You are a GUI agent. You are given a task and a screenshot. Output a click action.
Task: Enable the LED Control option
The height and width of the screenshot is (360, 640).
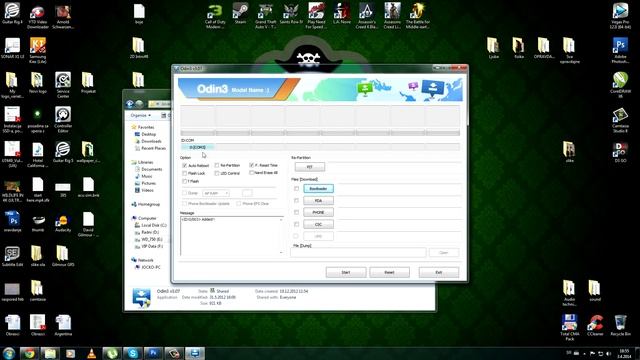click(x=217, y=173)
